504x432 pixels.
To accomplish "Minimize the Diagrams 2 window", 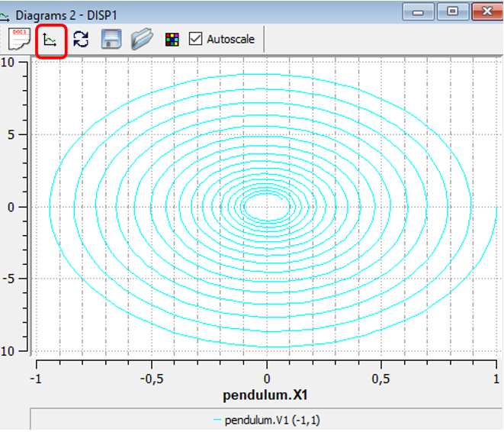I will coord(419,11).
